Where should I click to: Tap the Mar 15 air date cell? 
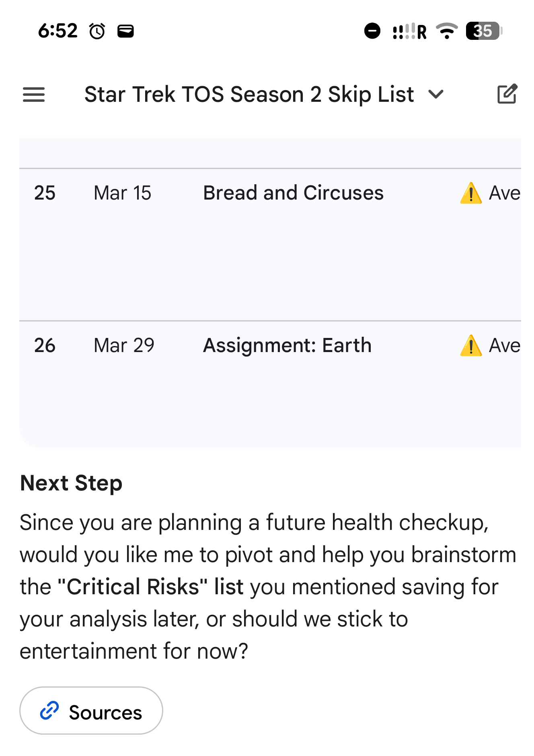pos(122,193)
